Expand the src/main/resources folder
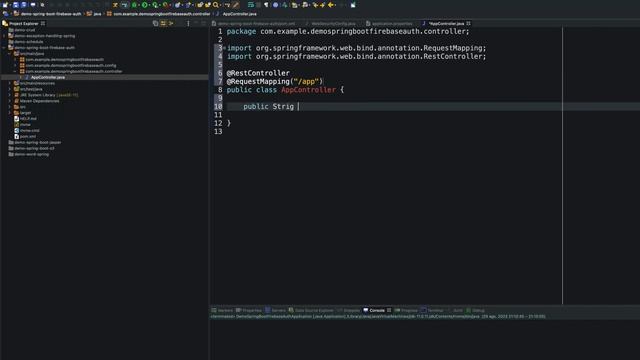The width and height of the screenshot is (640, 360). tap(10, 83)
